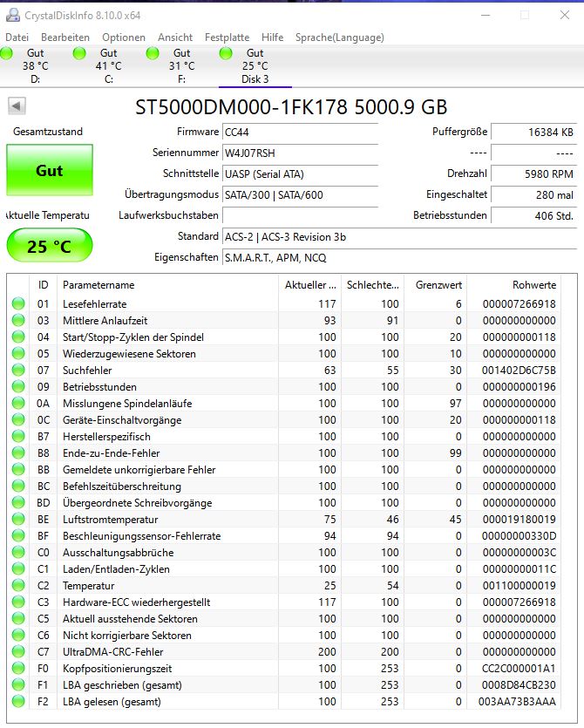The height and width of the screenshot is (728, 584).
Task: Select the Hardware-ECC wiederhergestellt row text
Action: (137, 602)
